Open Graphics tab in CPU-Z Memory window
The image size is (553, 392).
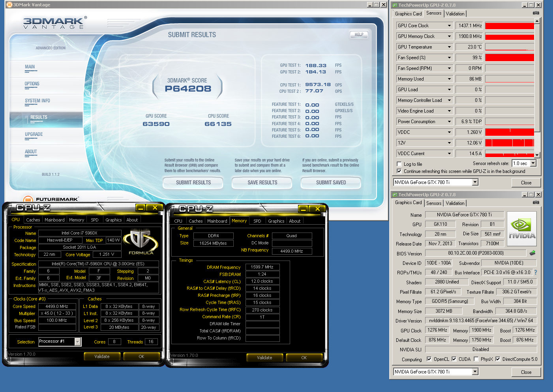pos(276,221)
